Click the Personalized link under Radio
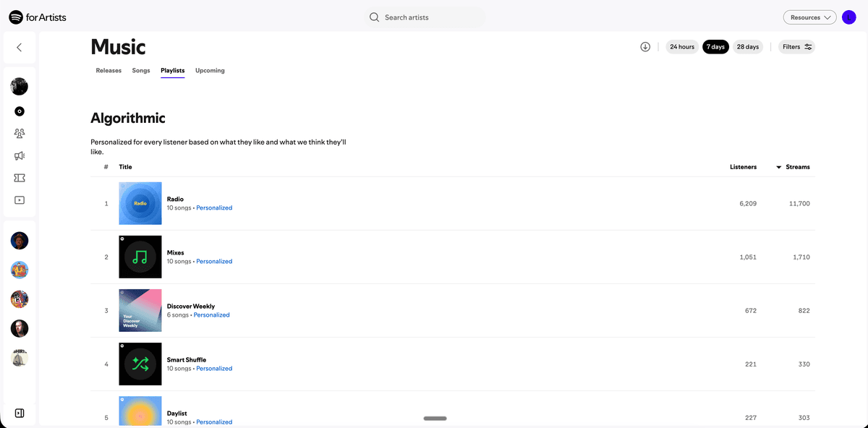This screenshot has height=428, width=868. pyautogui.click(x=214, y=208)
